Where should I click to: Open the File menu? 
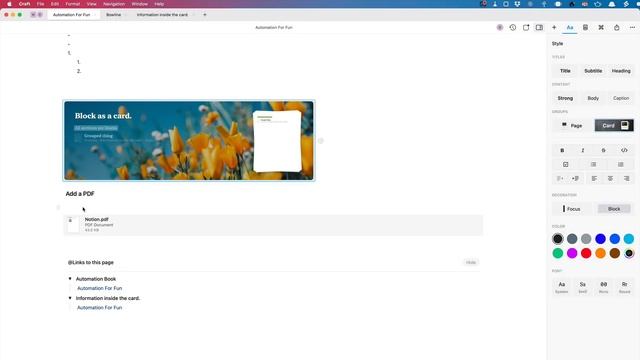point(40,4)
